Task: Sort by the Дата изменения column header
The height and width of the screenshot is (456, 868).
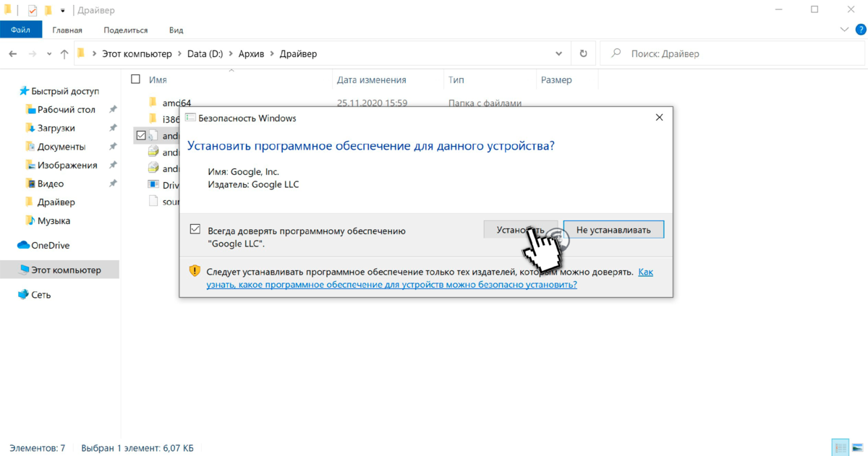Action: tap(371, 80)
